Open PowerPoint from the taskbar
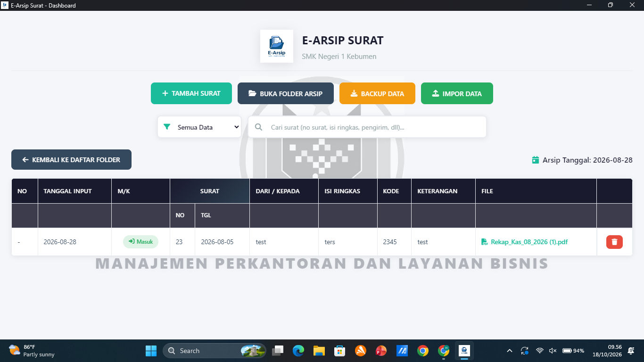Image resolution: width=644 pixels, height=362 pixels. (381, 351)
